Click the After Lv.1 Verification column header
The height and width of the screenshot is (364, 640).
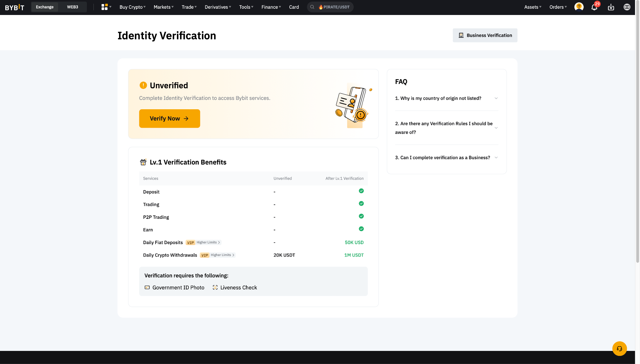pos(344,179)
